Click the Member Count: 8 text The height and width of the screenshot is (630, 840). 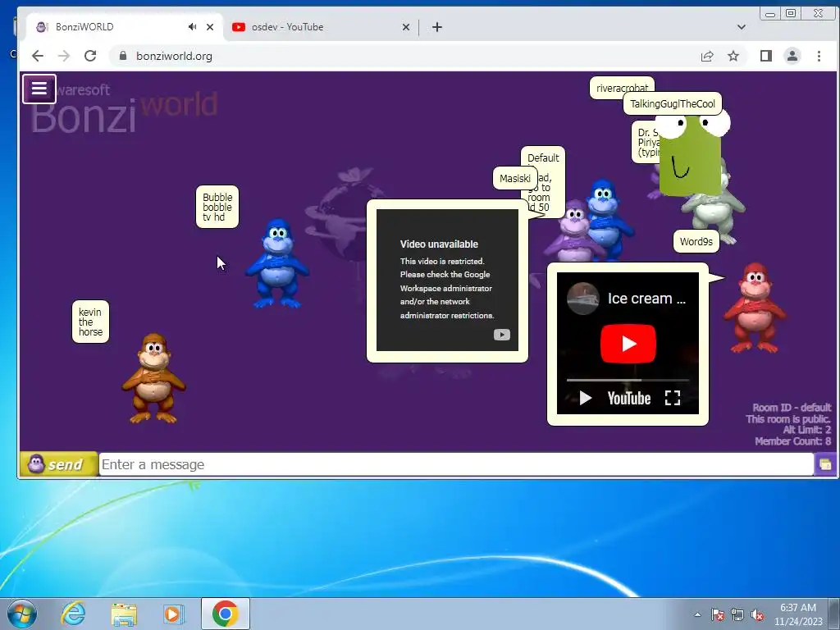[x=793, y=441]
